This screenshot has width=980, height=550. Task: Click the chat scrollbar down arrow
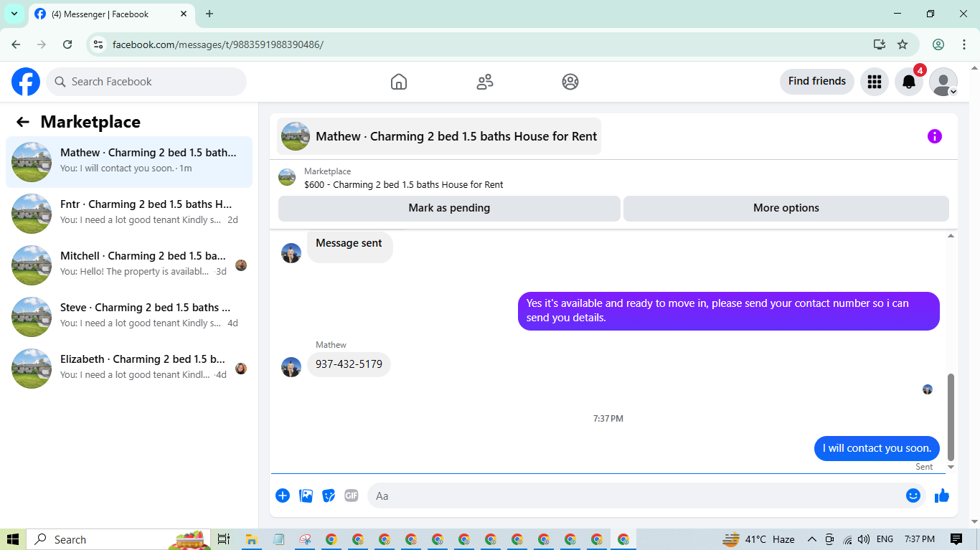click(951, 468)
